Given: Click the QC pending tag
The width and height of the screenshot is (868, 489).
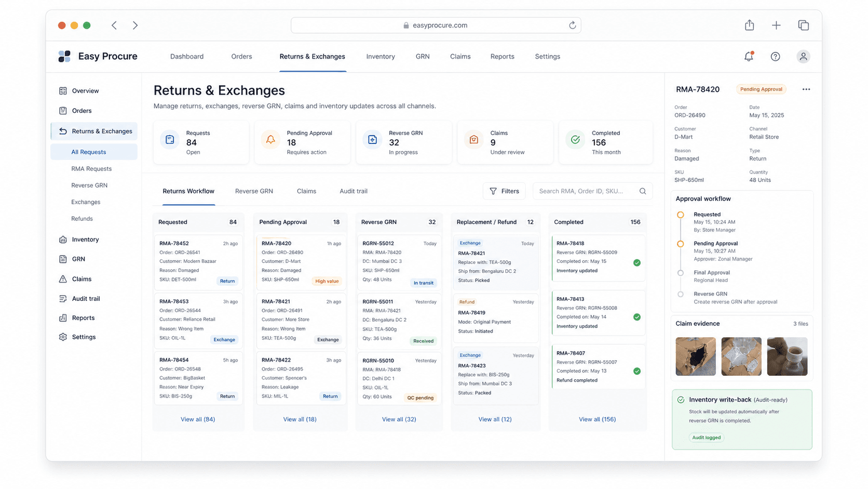Looking at the screenshot, I should pos(420,398).
